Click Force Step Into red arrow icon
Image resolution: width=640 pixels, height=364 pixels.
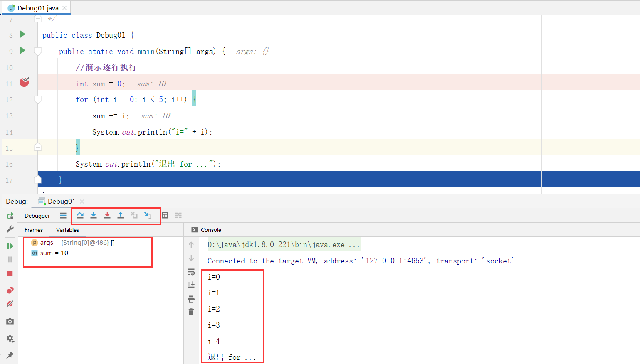click(x=107, y=215)
